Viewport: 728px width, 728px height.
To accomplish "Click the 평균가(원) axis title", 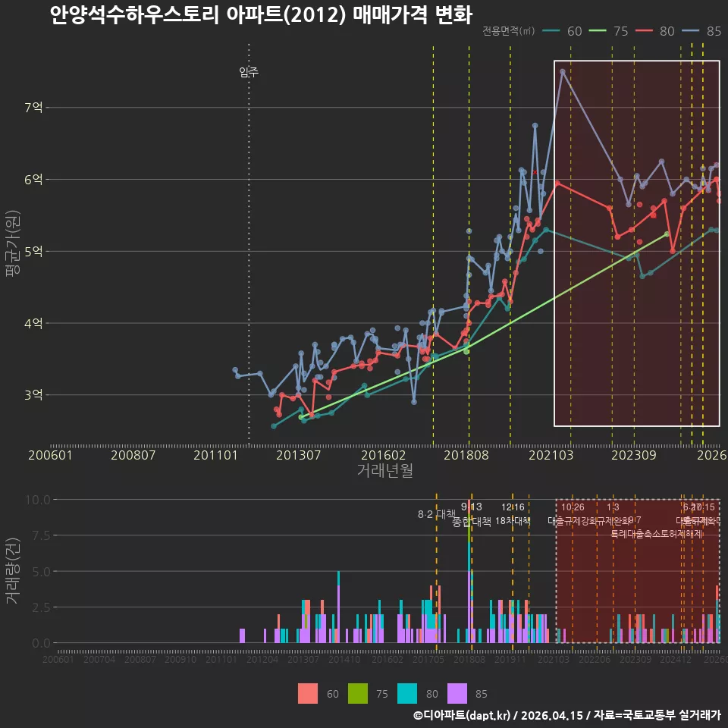I will click(13, 243).
